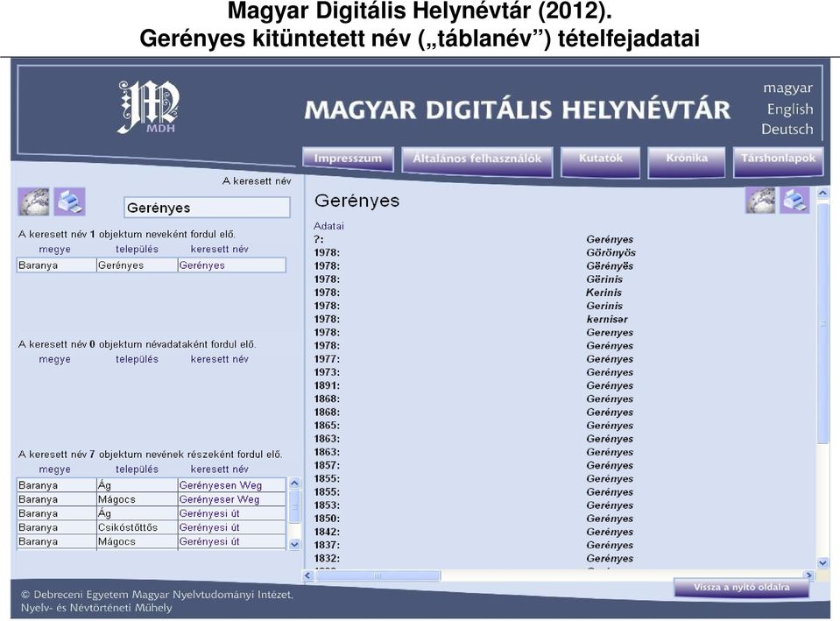
Task: Click the Gërinis name variant
Action: coord(604,279)
